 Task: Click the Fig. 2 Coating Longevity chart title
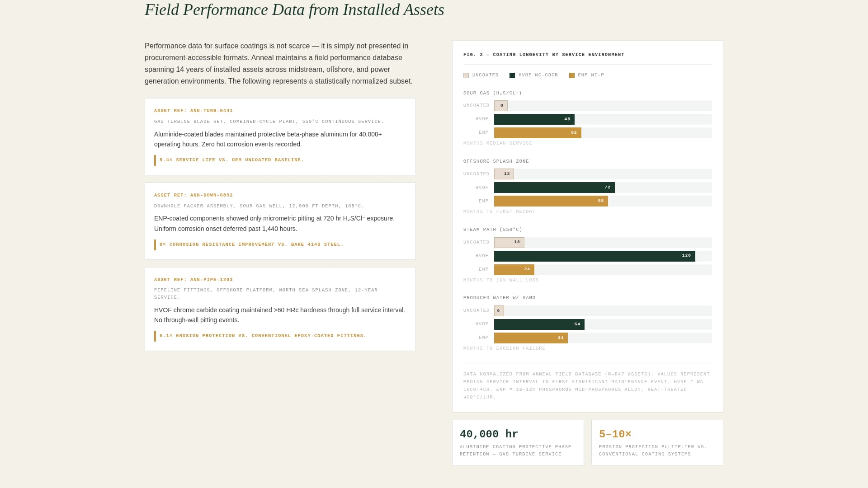click(x=543, y=55)
